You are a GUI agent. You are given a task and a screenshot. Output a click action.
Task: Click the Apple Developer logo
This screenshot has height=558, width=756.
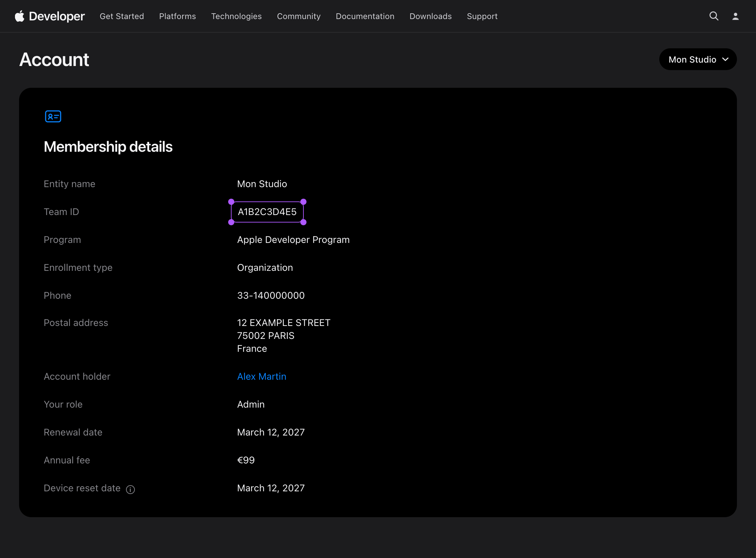50,16
